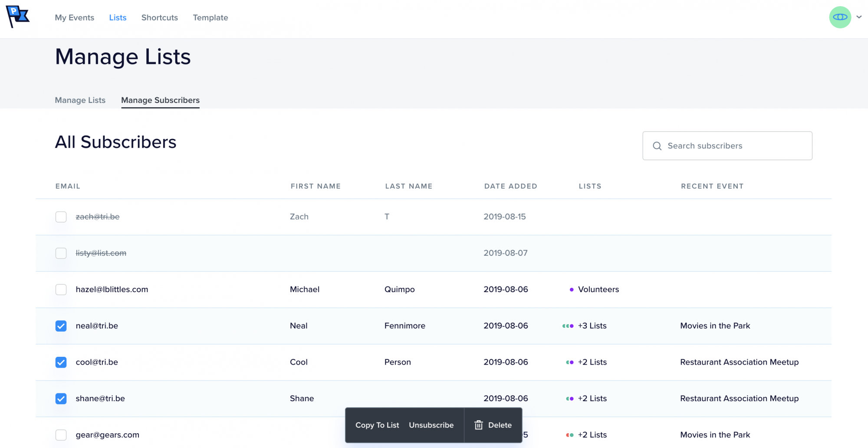Click Unsubscribe in the action bar
The image size is (868, 448).
pos(431,425)
